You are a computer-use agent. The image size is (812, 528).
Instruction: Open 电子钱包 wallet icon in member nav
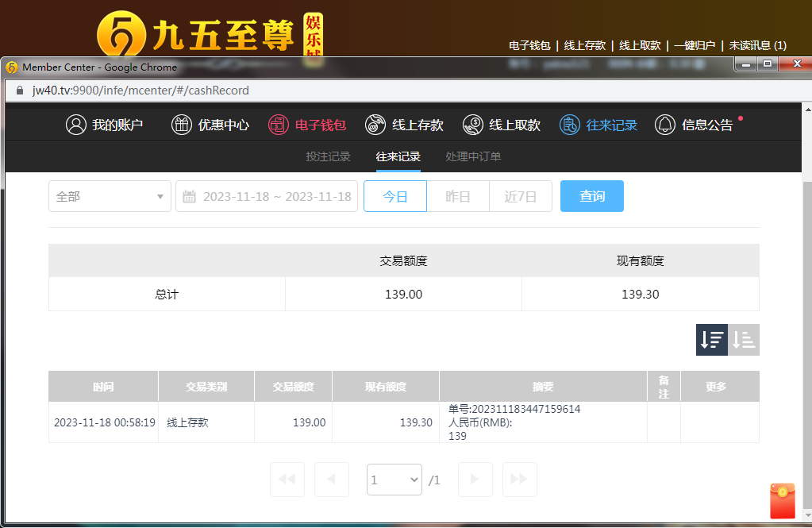(278, 125)
